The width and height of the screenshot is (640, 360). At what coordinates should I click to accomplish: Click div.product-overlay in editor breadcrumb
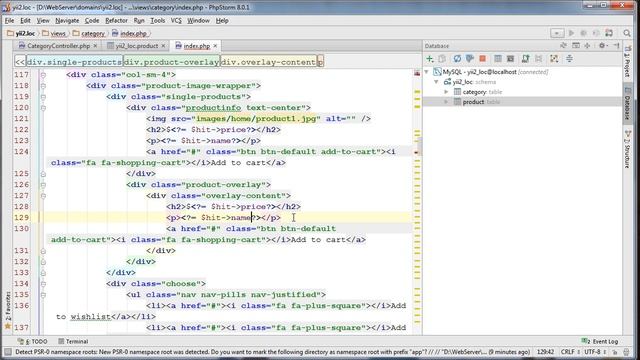pos(171,62)
